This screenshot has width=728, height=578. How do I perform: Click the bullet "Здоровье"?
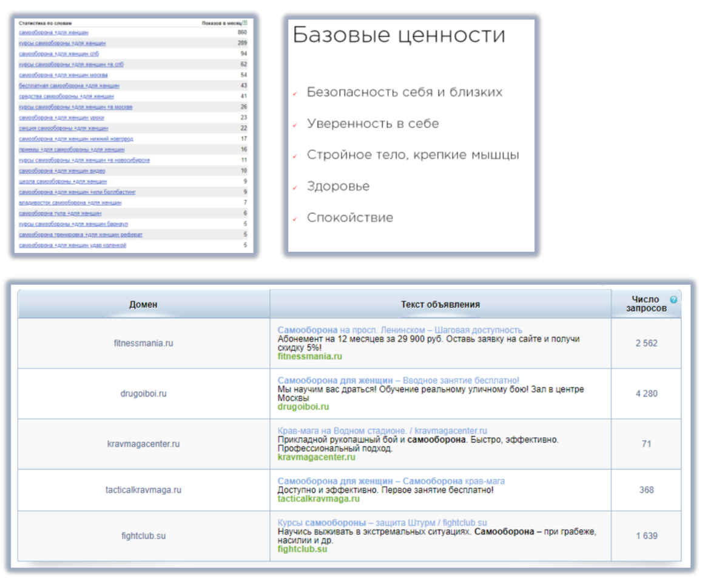(x=338, y=186)
